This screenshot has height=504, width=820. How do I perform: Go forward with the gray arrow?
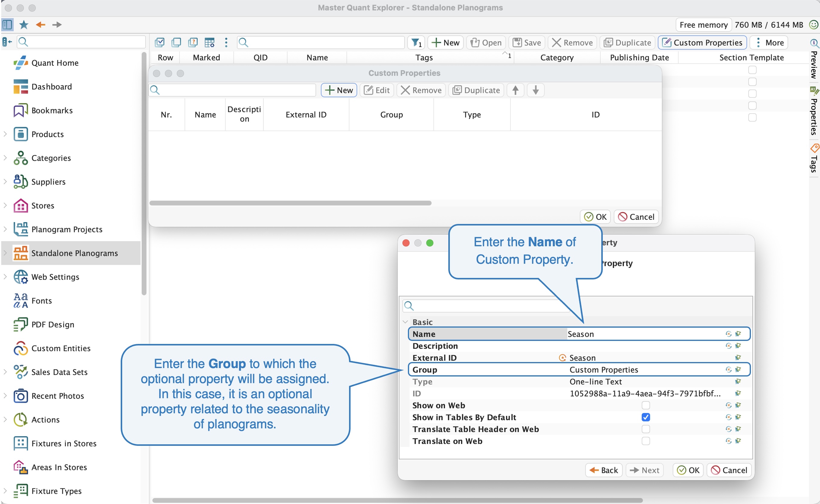(x=57, y=24)
